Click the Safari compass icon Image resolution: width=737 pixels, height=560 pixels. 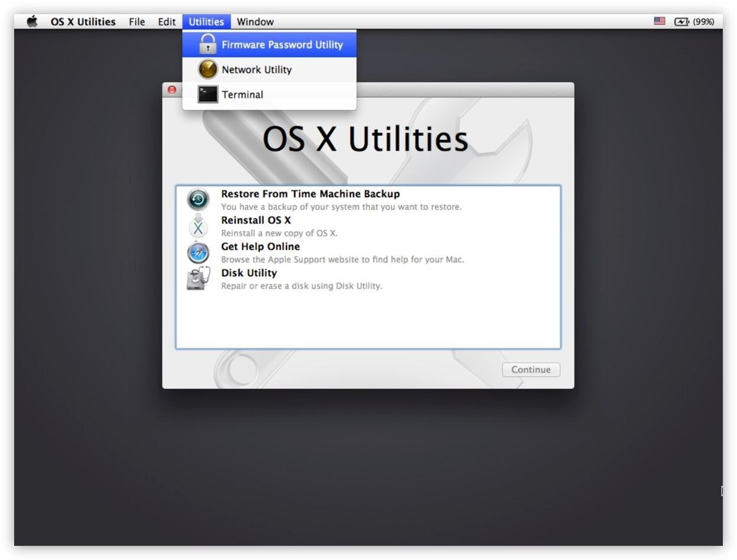coord(198,253)
